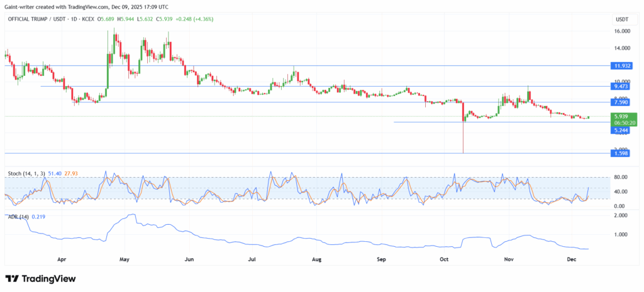Viewport: 644px width, 292px height.
Task: Click the May label on time axis
Action: [125, 259]
